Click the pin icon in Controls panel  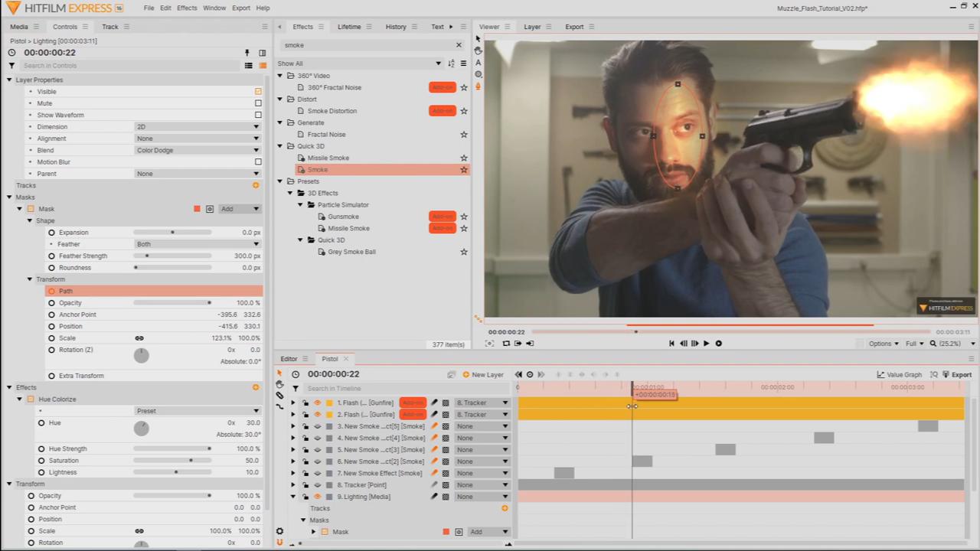(247, 53)
